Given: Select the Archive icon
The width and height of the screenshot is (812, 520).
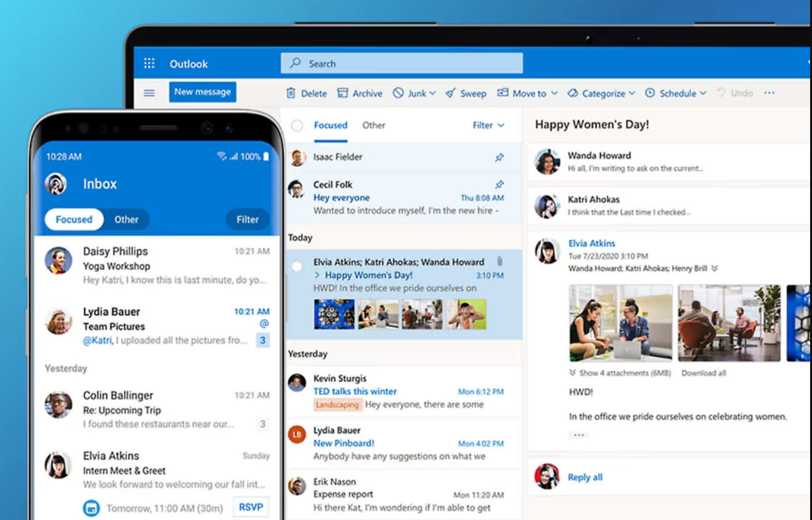Looking at the screenshot, I should pos(342,92).
